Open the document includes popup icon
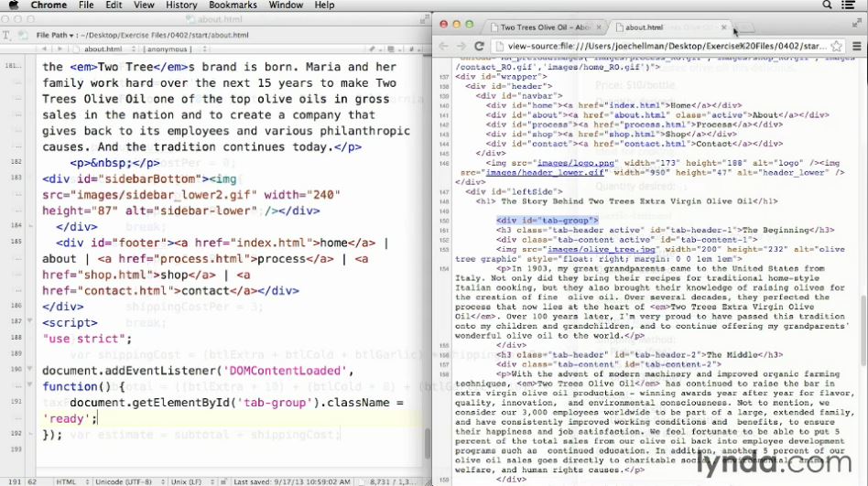This screenshot has width=868, height=486. coord(391,49)
